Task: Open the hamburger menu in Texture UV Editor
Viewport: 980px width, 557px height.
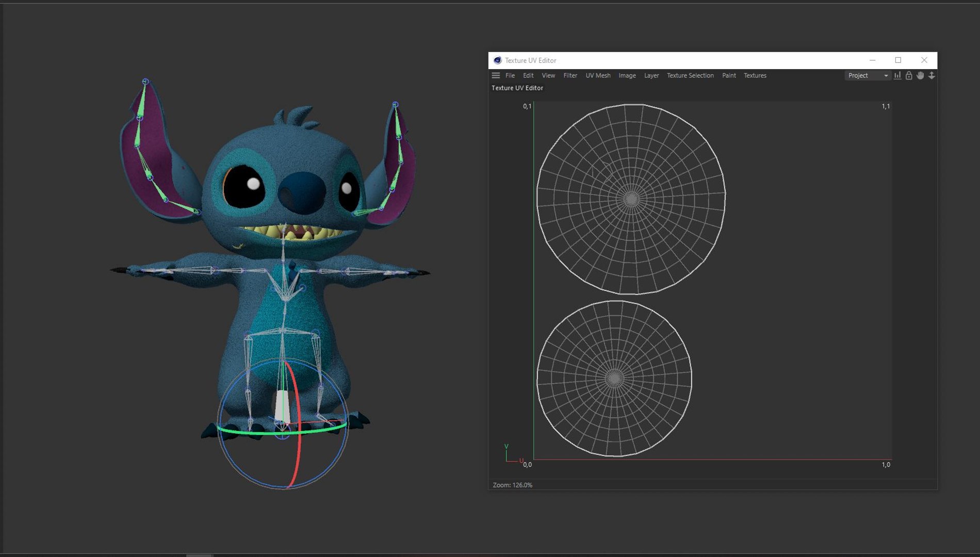Action: click(x=496, y=75)
